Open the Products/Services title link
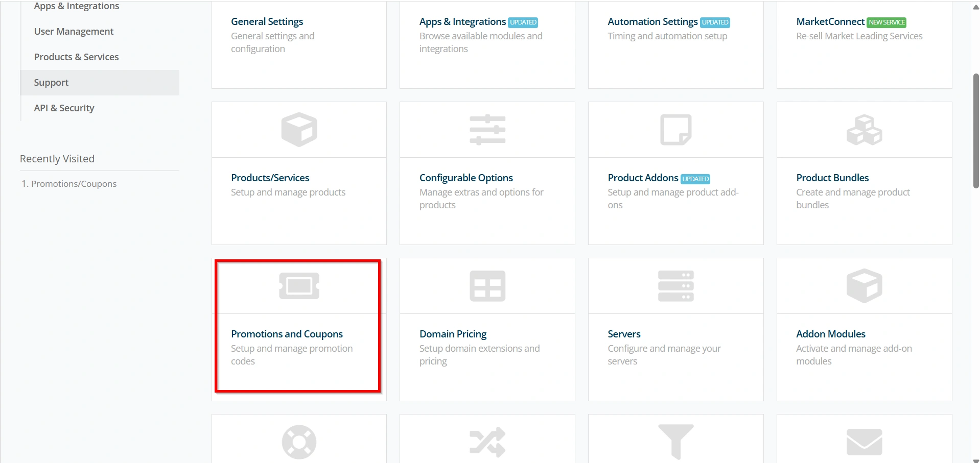980x463 pixels. pyautogui.click(x=270, y=178)
